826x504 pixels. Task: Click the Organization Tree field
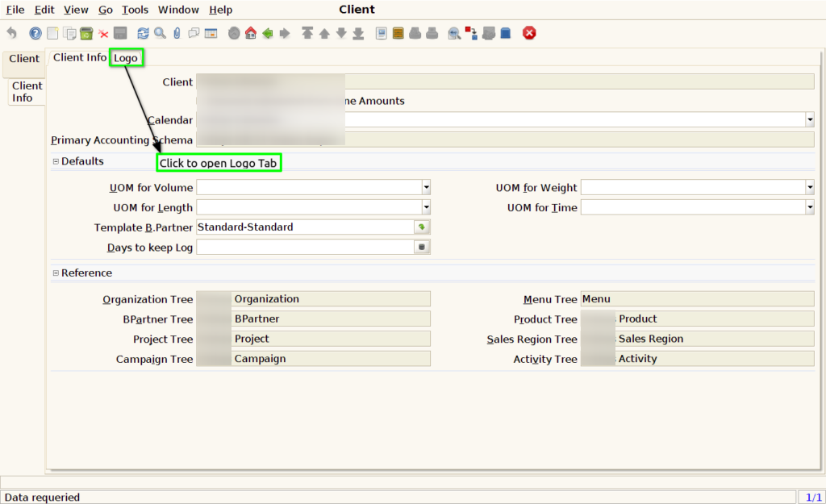click(313, 298)
